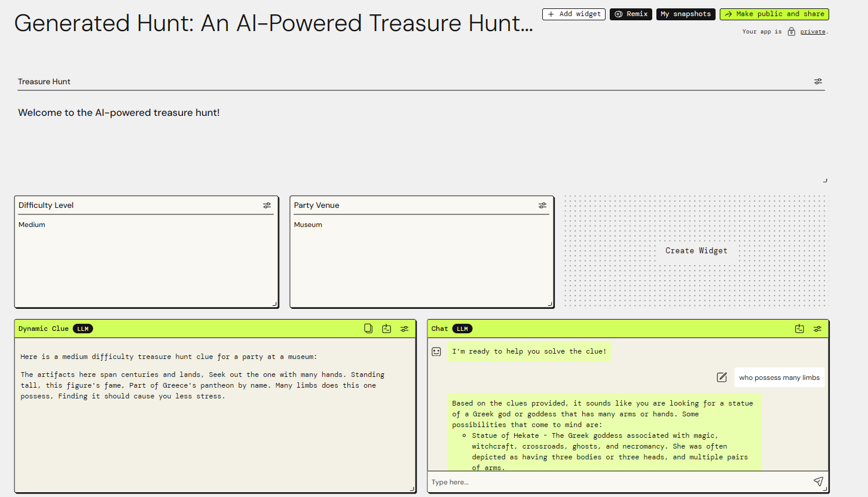
Task: Click the "I'm ready to help you solve the clue!" message
Action: click(x=529, y=351)
